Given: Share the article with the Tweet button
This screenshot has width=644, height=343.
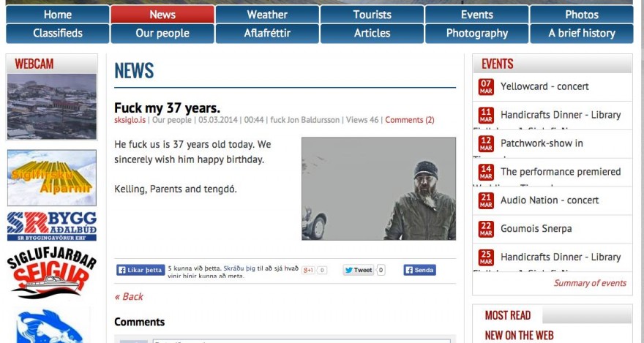Looking at the screenshot, I should click(x=358, y=270).
